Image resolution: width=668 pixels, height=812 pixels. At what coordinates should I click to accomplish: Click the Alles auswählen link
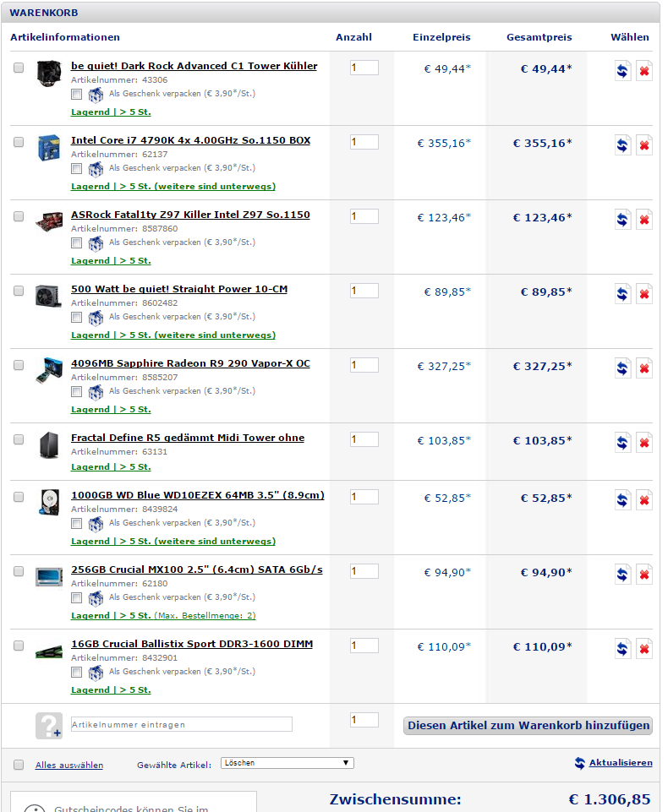(69, 765)
